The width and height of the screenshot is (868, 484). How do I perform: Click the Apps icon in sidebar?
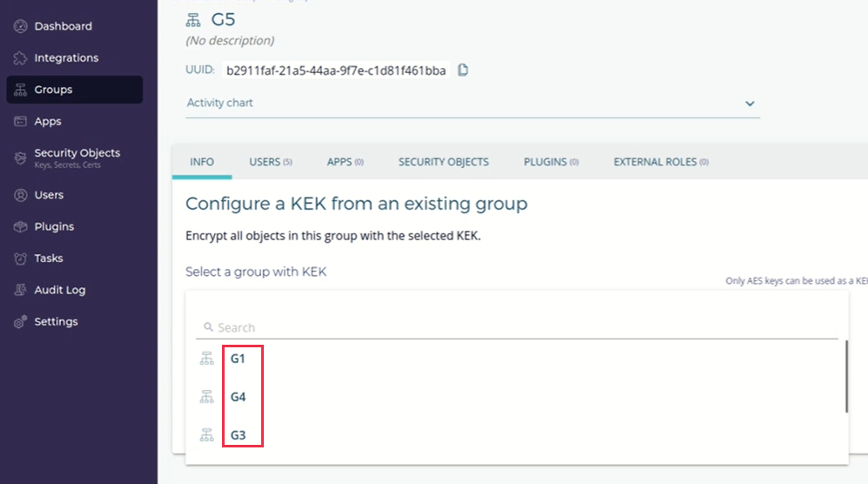[21, 122]
